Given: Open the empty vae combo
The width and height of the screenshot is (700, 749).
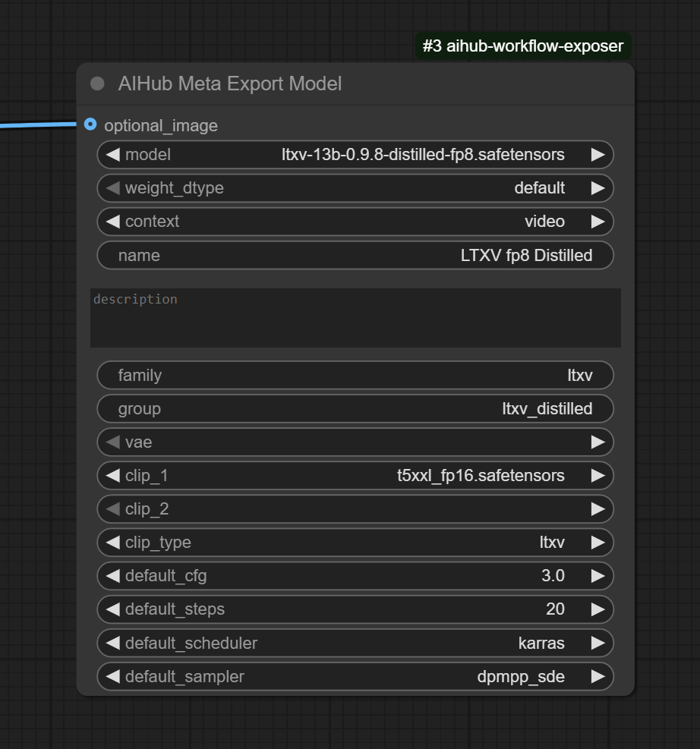Looking at the screenshot, I should pos(355,442).
